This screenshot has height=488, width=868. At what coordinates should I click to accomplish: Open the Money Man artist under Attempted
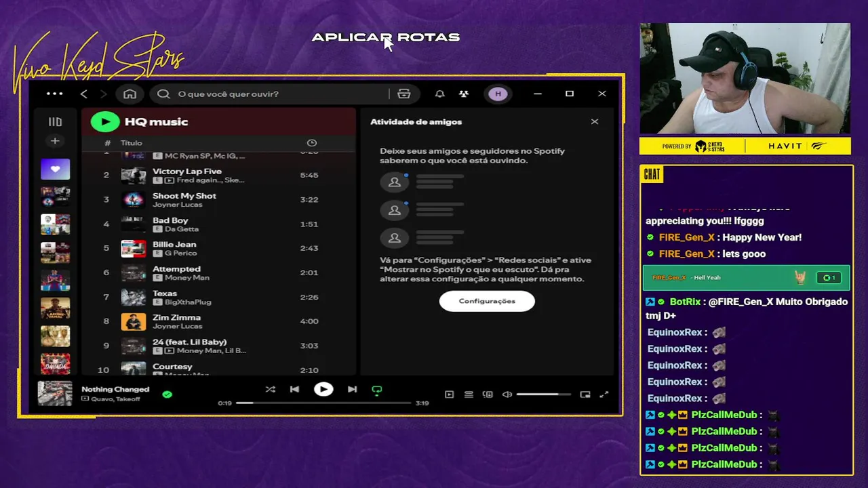point(187,278)
